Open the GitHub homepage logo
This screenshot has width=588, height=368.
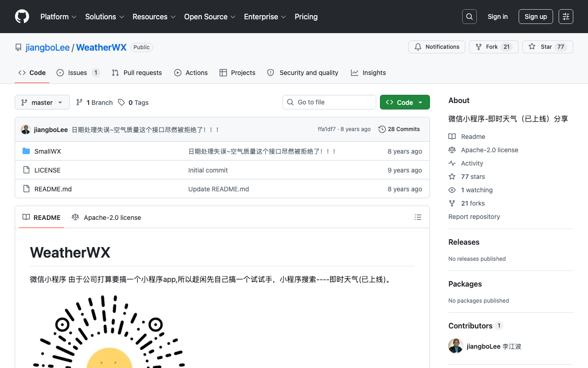pyautogui.click(x=22, y=17)
